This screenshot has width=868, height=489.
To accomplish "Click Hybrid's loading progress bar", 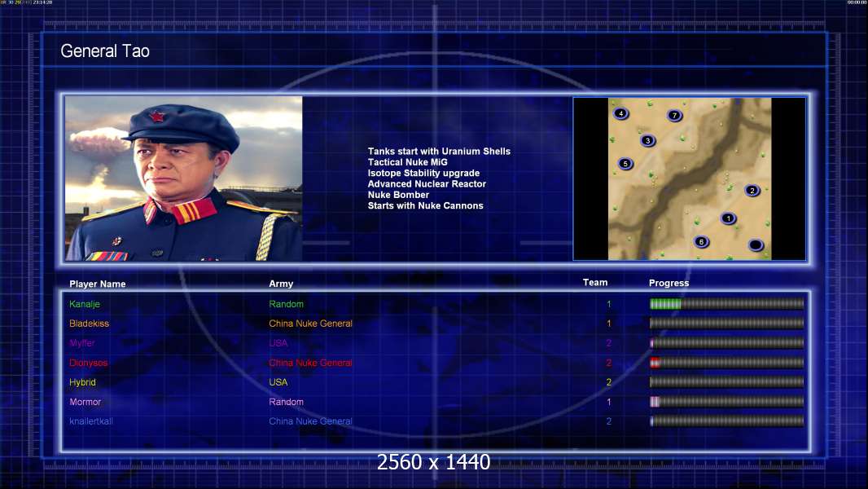I will 727,382.
